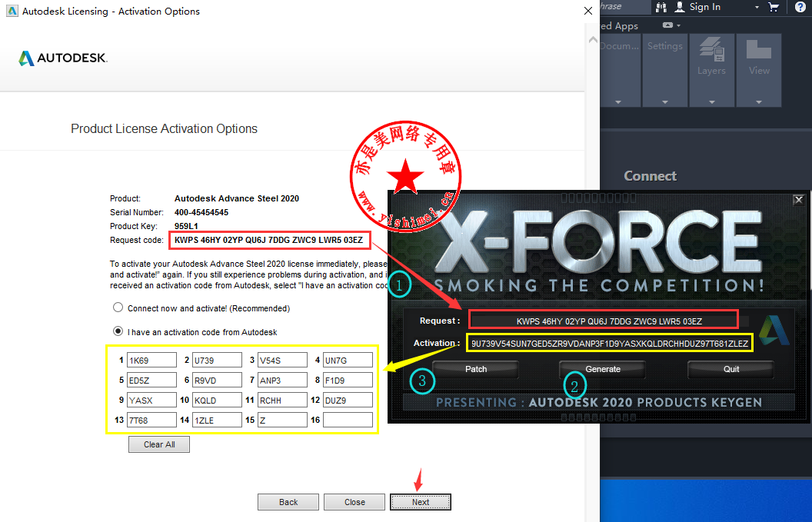
Task: Click the Clear All button
Action: coord(159,444)
